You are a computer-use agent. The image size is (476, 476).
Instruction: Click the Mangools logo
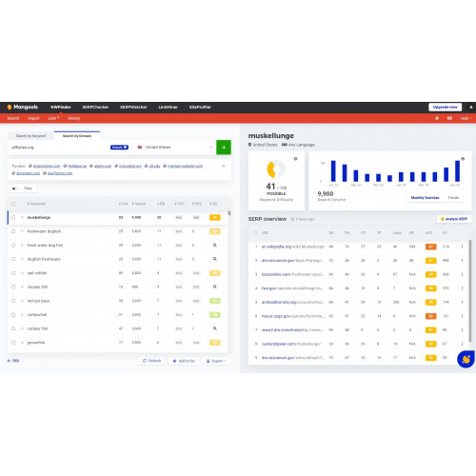(23, 107)
